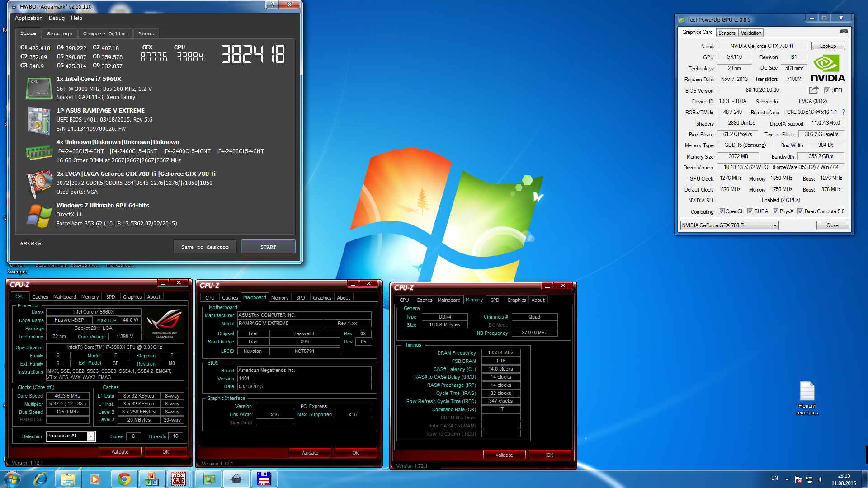Click the blue floppy disk taskbar icon
Image resolution: width=868 pixels, height=488 pixels.
point(264,479)
